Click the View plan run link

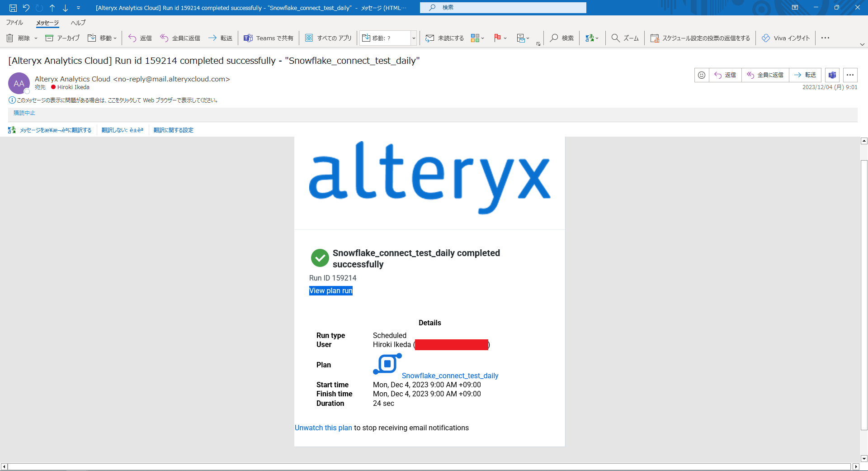331,291
